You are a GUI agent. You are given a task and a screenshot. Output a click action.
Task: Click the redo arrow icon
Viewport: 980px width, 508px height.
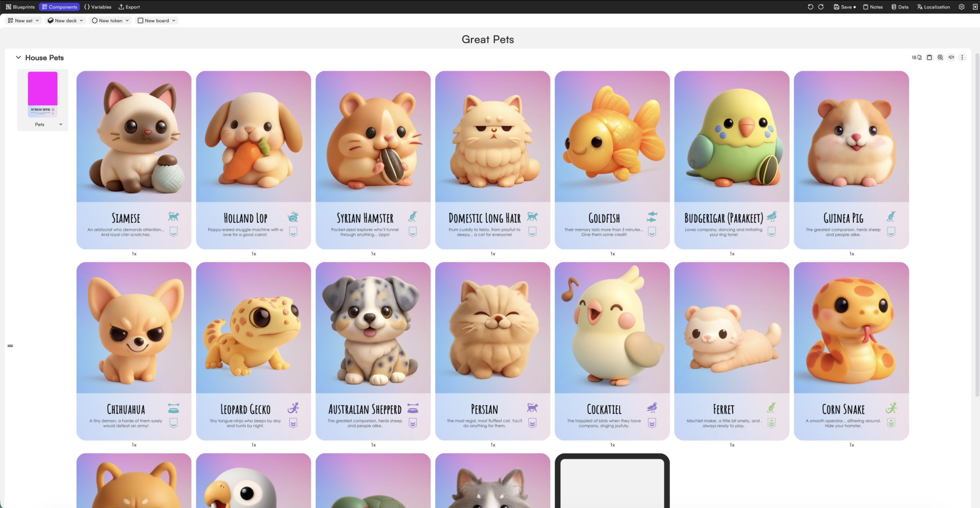point(821,7)
